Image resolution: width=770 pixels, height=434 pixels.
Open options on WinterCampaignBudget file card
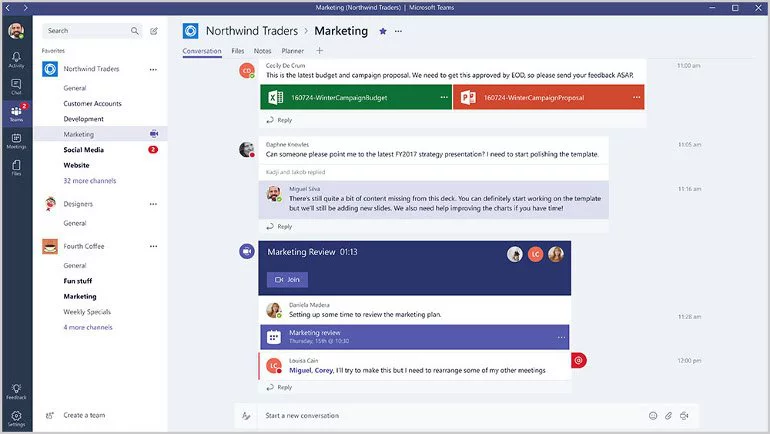tap(444, 97)
